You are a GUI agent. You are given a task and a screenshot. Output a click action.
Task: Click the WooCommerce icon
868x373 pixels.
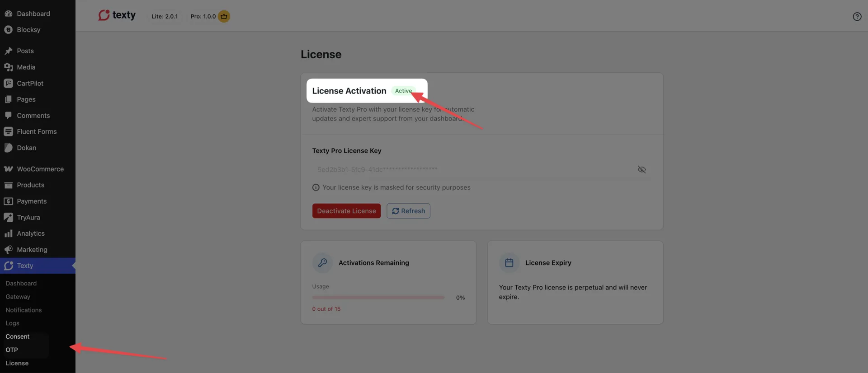(8, 169)
